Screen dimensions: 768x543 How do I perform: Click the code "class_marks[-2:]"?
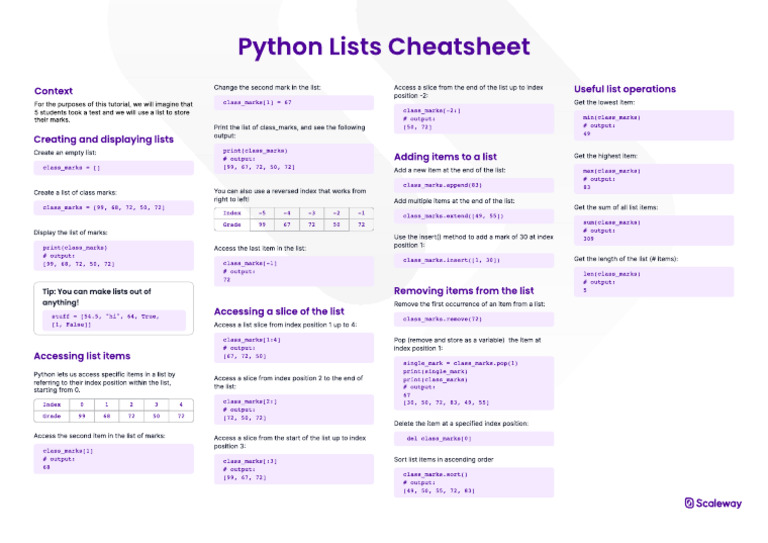point(432,111)
